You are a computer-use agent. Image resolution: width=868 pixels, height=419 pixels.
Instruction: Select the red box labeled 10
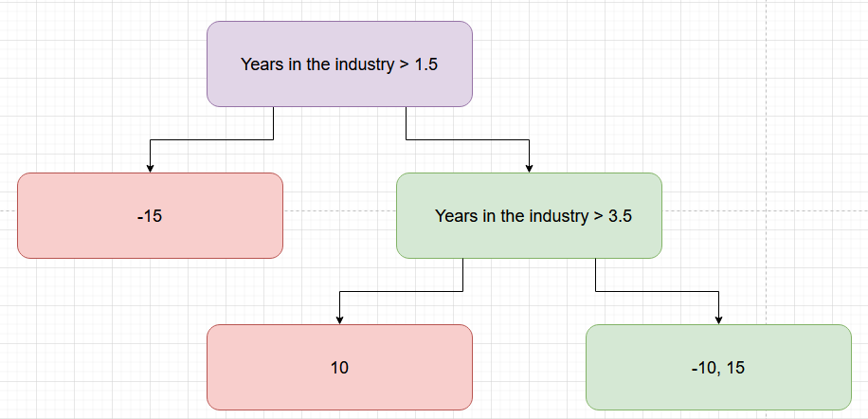[339, 367]
